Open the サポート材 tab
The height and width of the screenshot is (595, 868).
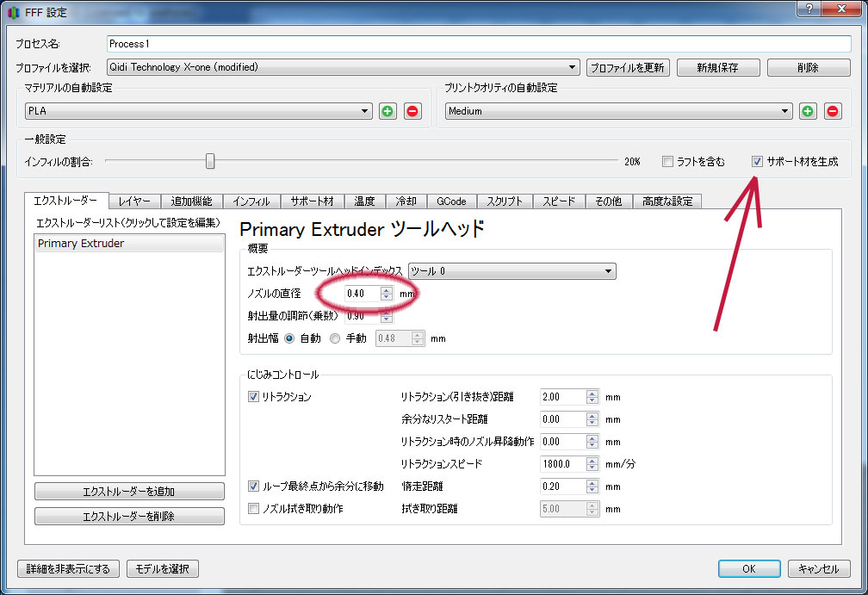[312, 201]
